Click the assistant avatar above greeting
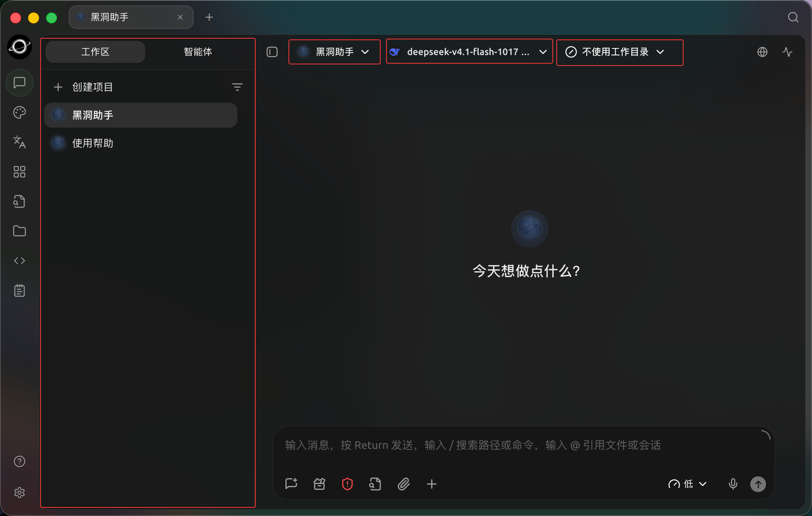812x516 pixels. click(530, 228)
